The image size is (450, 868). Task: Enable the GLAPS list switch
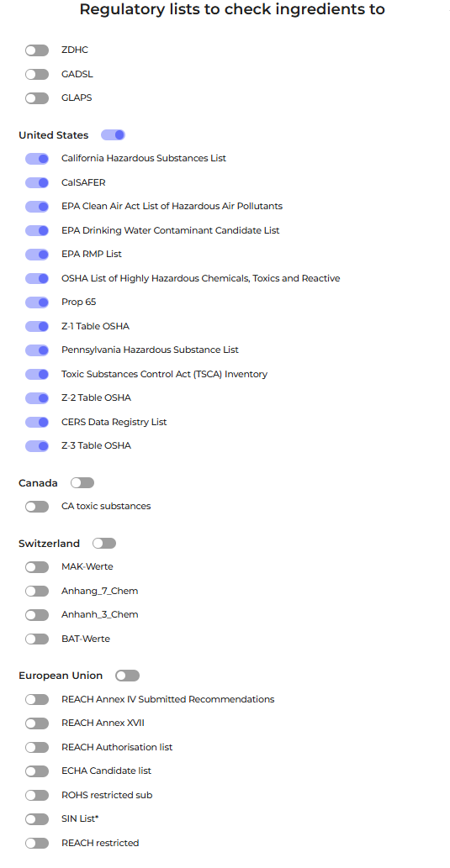[36, 98]
